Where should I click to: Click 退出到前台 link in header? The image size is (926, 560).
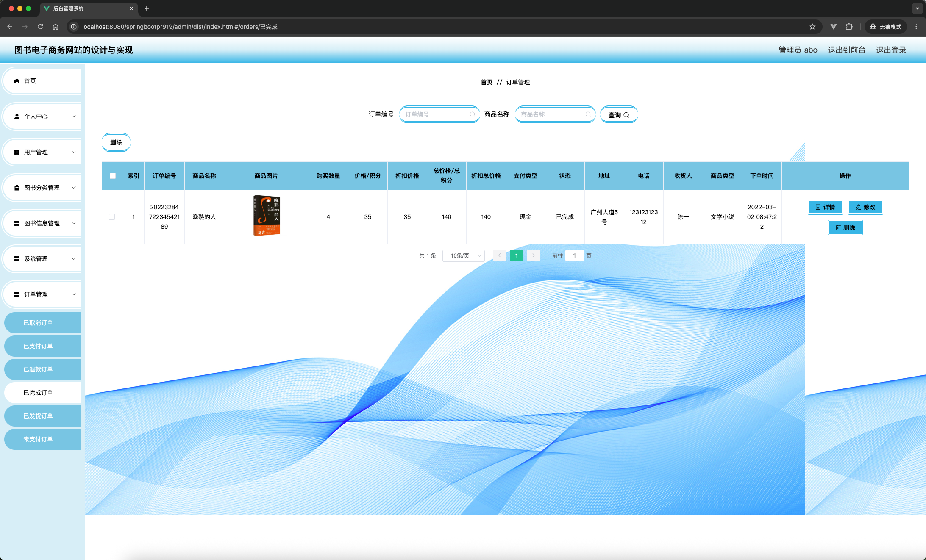point(846,50)
